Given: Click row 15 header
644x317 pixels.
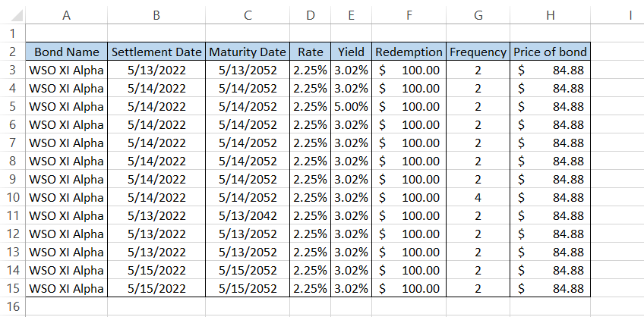Looking at the screenshot, I should (x=12, y=288).
